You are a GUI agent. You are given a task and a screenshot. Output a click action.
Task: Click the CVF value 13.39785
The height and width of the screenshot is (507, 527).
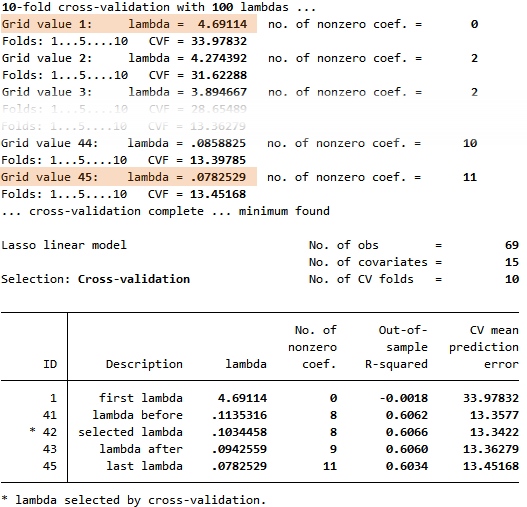pos(218,160)
